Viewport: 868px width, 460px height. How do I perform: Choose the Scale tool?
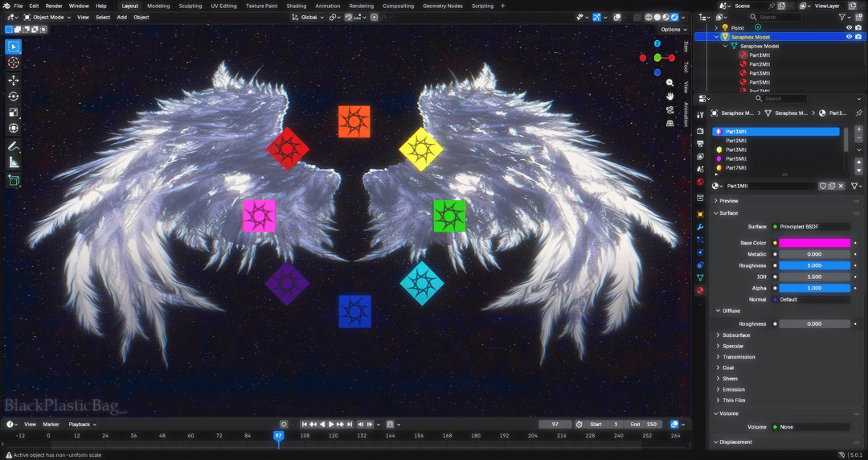pyautogui.click(x=14, y=113)
